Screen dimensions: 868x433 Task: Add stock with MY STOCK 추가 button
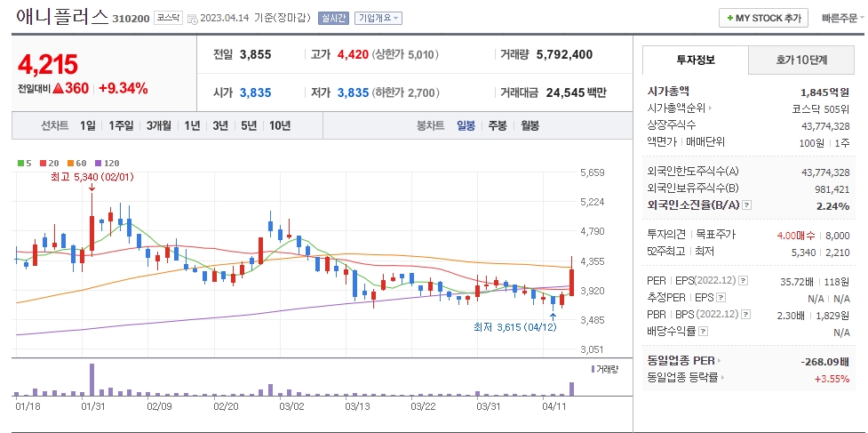click(x=764, y=18)
